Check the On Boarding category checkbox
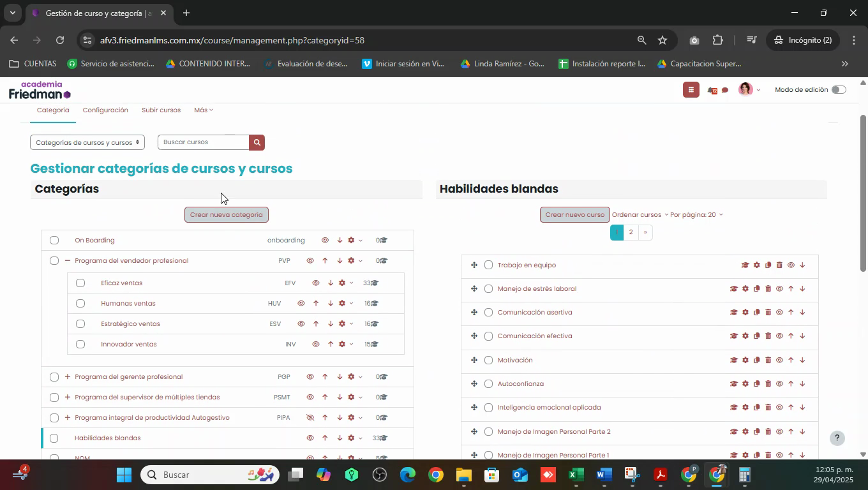Image resolution: width=868 pixels, height=490 pixels. [x=54, y=241]
